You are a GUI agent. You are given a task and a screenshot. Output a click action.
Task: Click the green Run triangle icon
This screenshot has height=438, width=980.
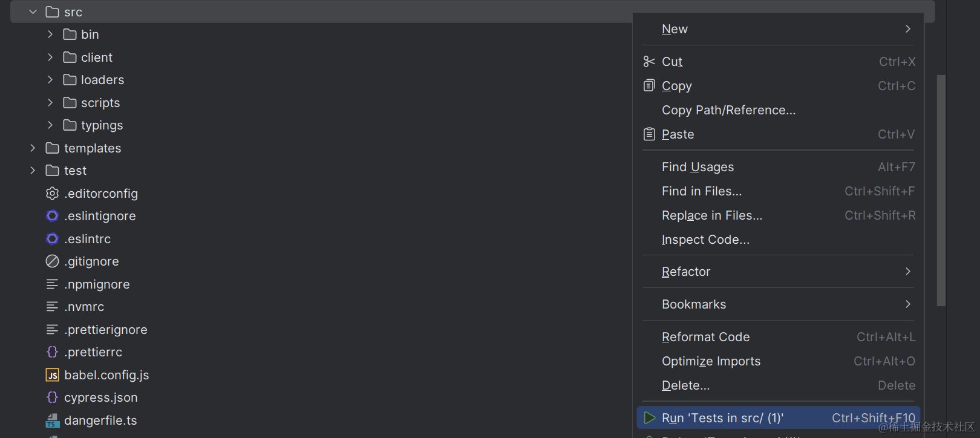[650, 418]
